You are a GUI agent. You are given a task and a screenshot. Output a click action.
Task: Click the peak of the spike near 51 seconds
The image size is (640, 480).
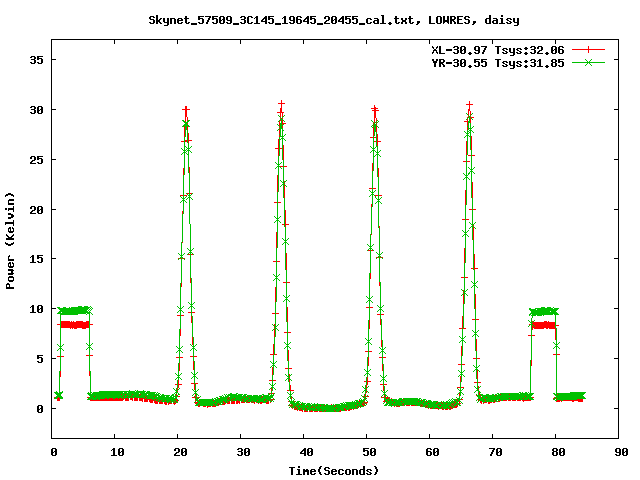point(375,109)
